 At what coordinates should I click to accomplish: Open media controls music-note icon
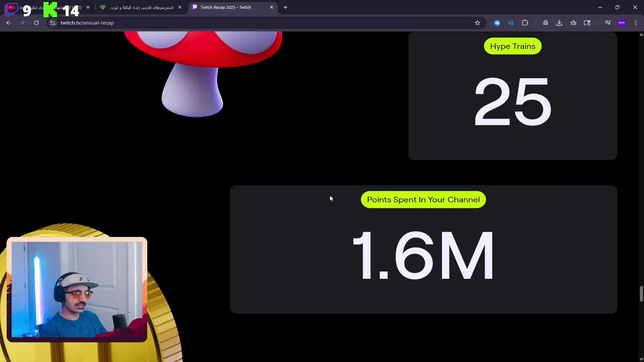pyautogui.click(x=608, y=23)
